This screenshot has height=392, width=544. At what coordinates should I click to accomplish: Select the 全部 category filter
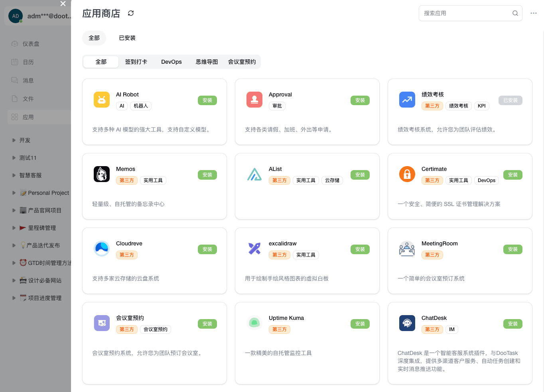(x=101, y=62)
